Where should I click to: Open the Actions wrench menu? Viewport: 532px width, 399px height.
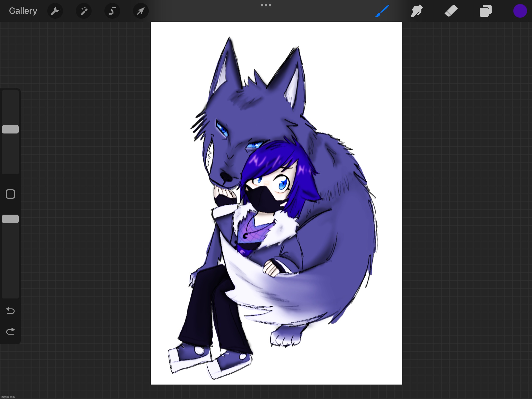point(55,11)
